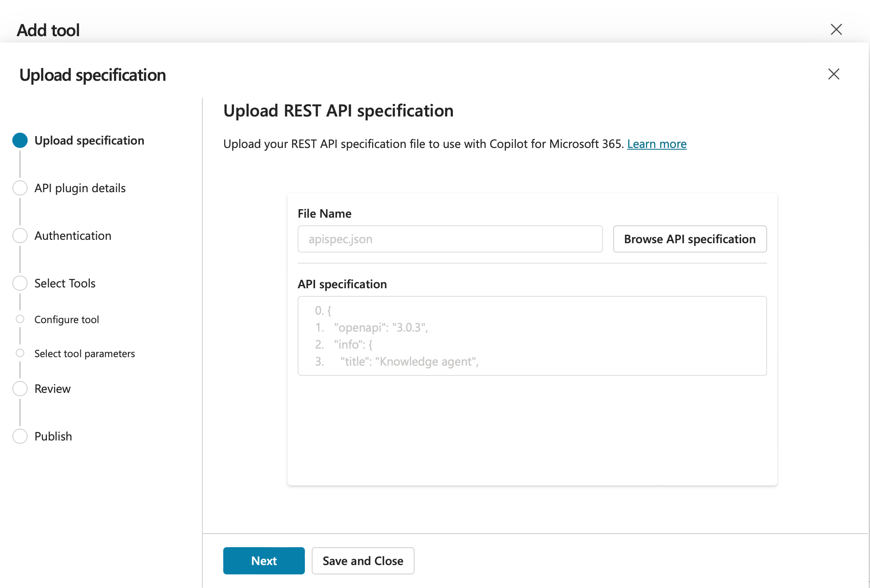Select the Select tool parameters step
870x588 pixels.
pyautogui.click(x=20, y=353)
